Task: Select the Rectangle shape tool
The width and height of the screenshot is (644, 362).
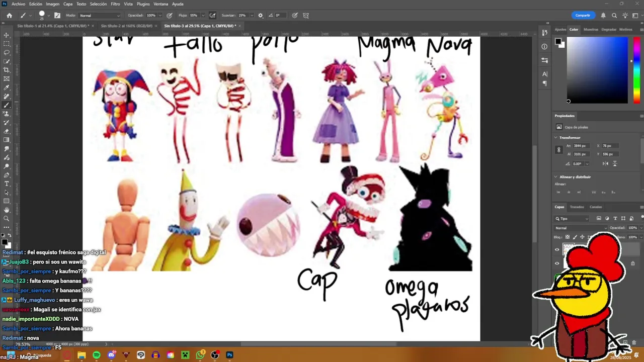Action: pyautogui.click(x=7, y=201)
